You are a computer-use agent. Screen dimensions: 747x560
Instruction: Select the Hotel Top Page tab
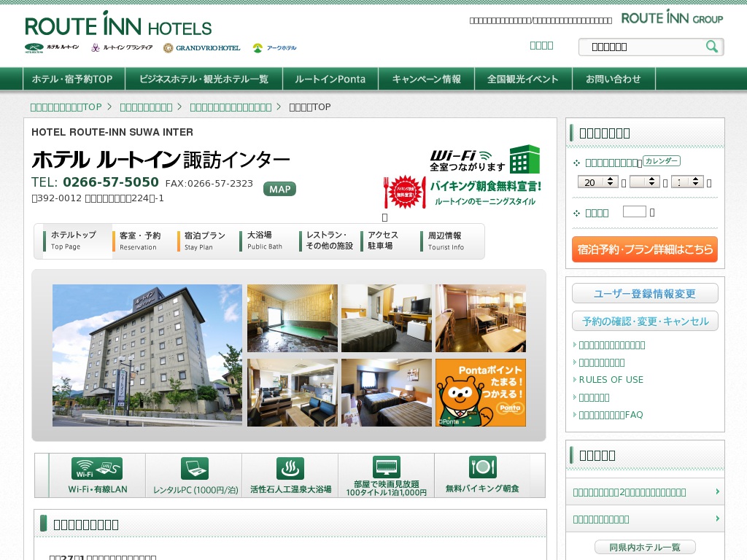77,241
